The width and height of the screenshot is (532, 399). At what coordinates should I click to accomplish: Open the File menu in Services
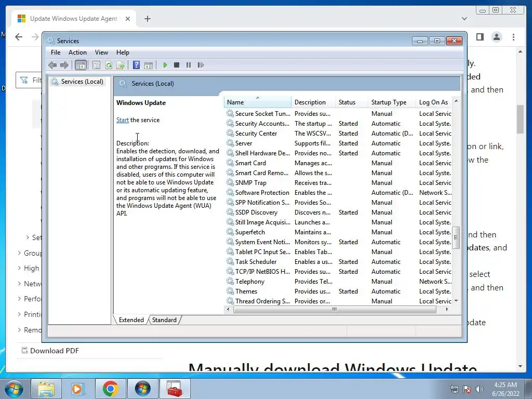[x=56, y=52]
